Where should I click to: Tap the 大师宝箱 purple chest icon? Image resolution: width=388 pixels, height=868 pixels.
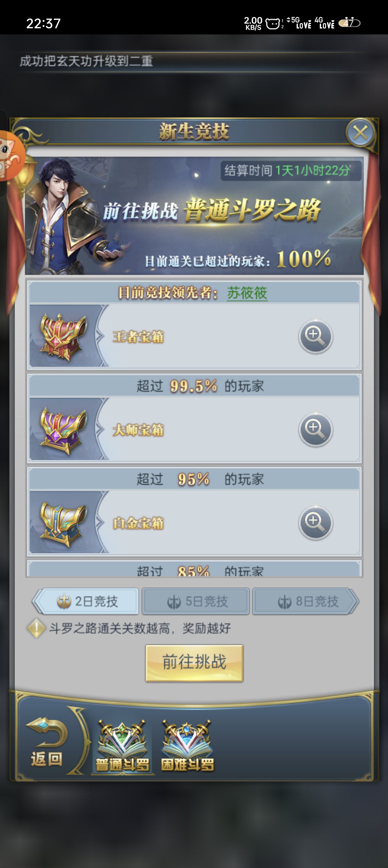pos(63,430)
